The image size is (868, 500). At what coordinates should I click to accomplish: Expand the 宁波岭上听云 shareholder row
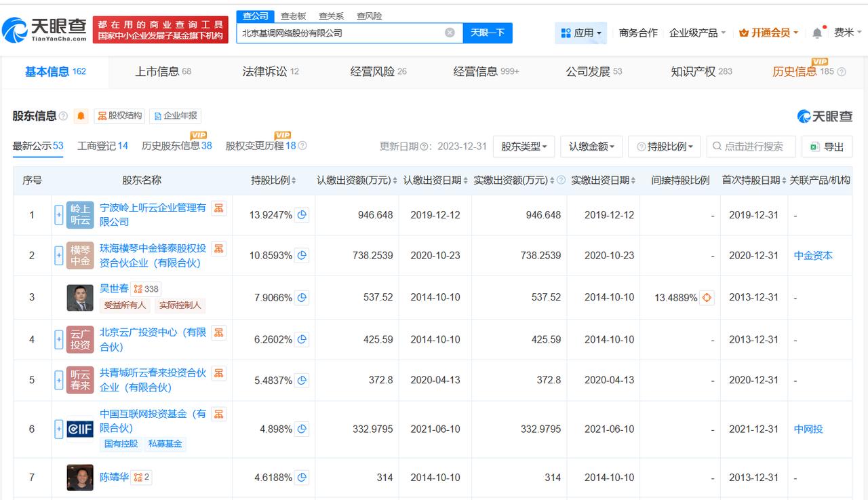click(59, 215)
